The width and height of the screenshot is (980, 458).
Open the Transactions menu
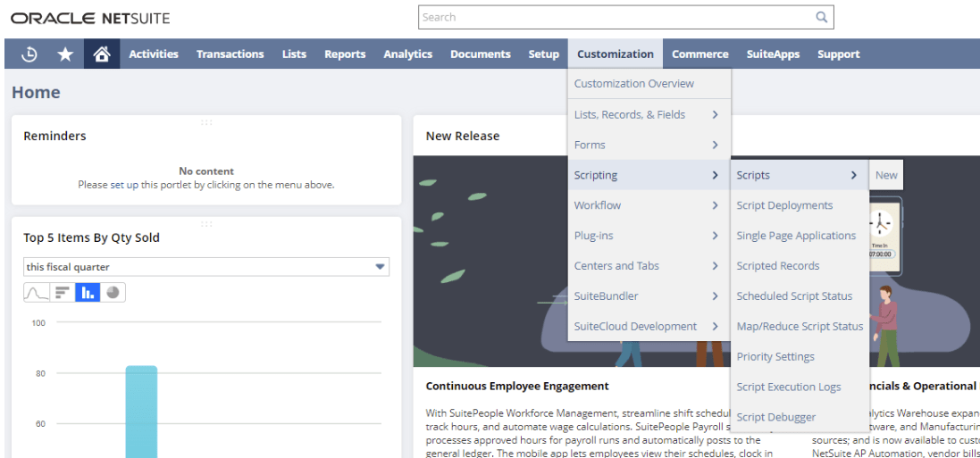tap(230, 54)
